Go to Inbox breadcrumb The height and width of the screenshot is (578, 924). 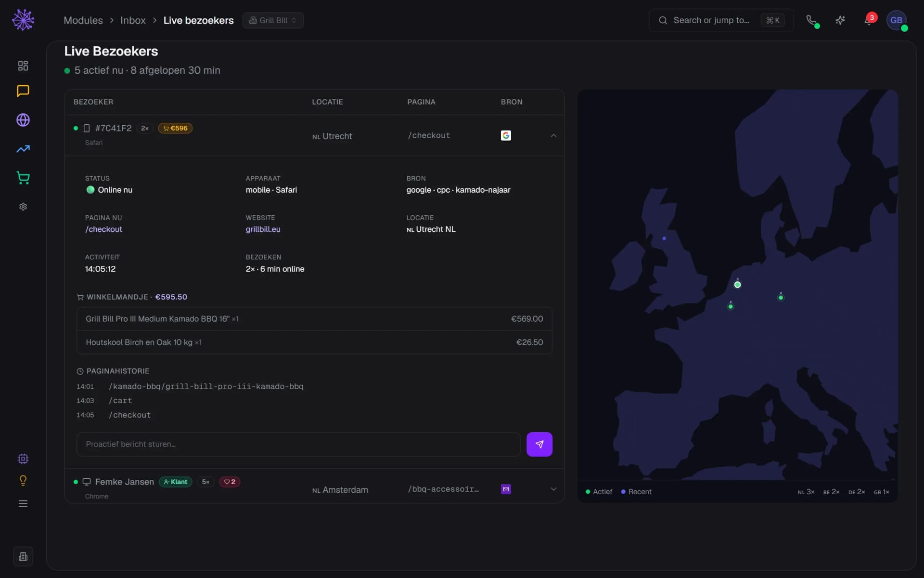click(133, 20)
